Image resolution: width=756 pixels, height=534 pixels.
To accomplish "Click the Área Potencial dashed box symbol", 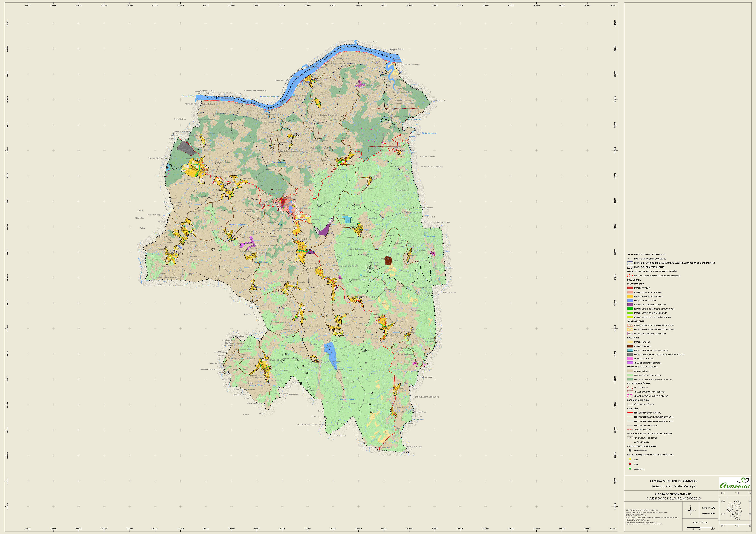I will [x=630, y=388].
